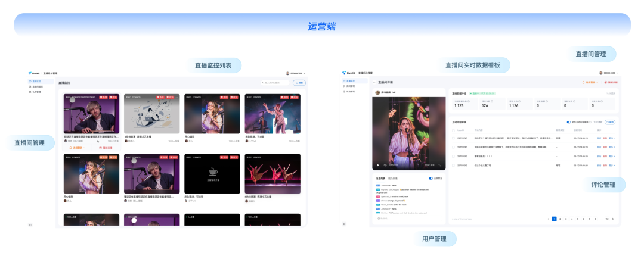Expand 远程警告 in the room detail header
This screenshot has width=644, height=259.
tap(590, 82)
